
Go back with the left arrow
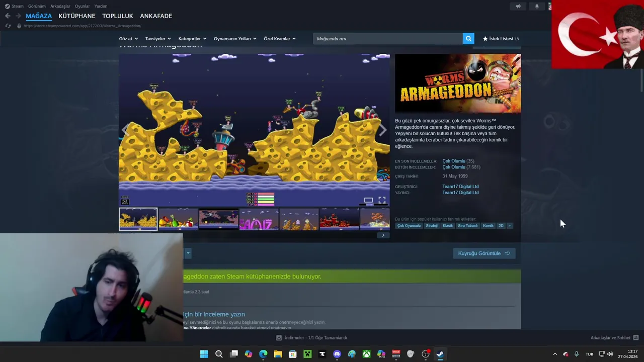8,16
